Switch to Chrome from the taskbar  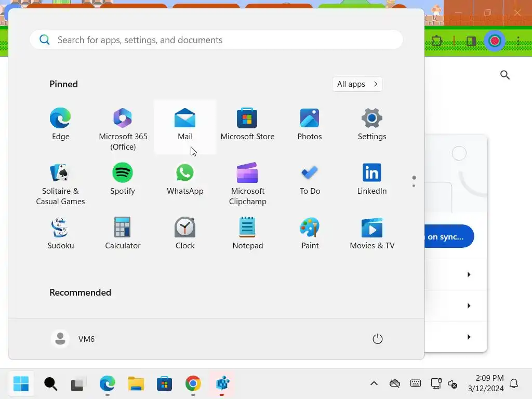[x=193, y=384]
